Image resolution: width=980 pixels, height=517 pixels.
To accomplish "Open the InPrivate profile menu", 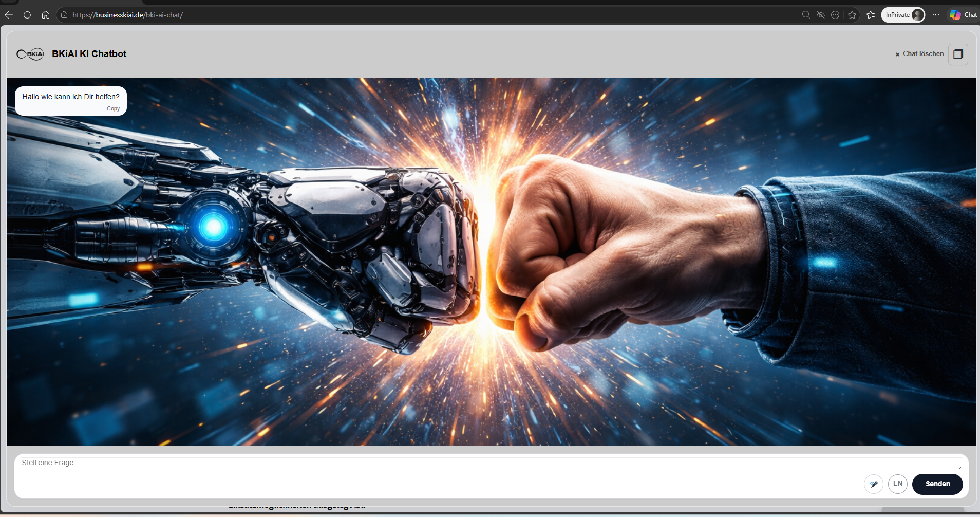I will 903,15.
